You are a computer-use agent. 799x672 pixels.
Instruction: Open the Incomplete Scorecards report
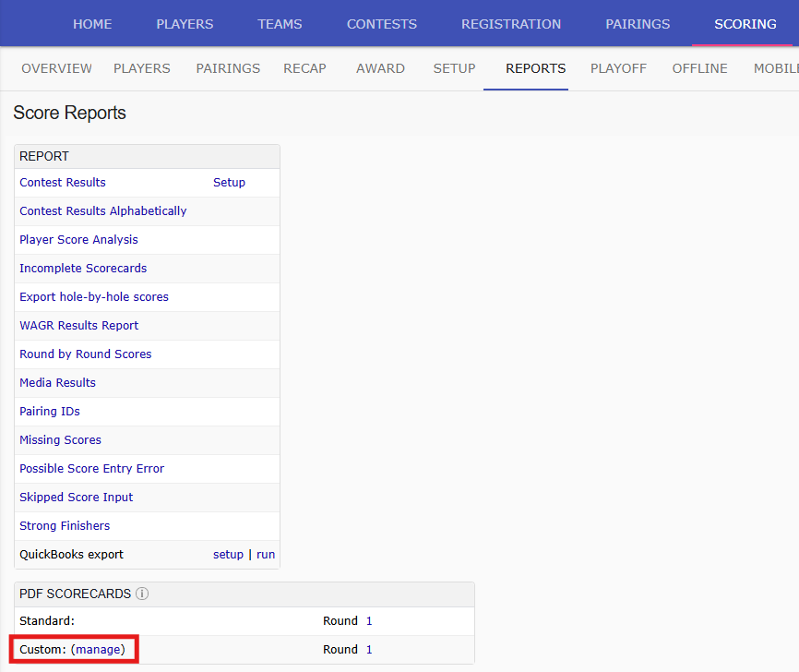click(x=83, y=269)
